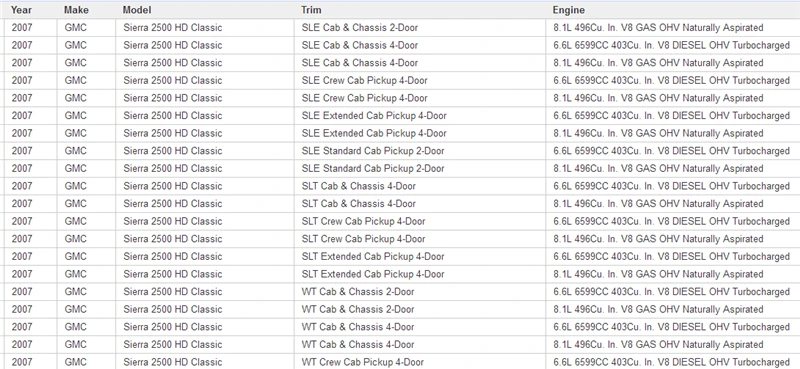Select the SLE Crew Cab Pickup trim cell in the 8.1L gas row
This screenshot has height=369, width=800.
[420, 98]
